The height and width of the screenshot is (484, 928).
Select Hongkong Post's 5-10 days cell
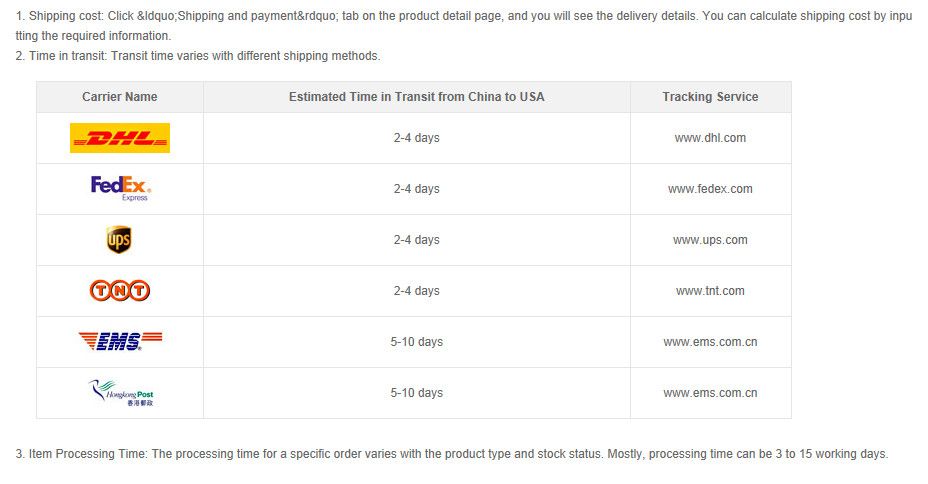click(417, 392)
